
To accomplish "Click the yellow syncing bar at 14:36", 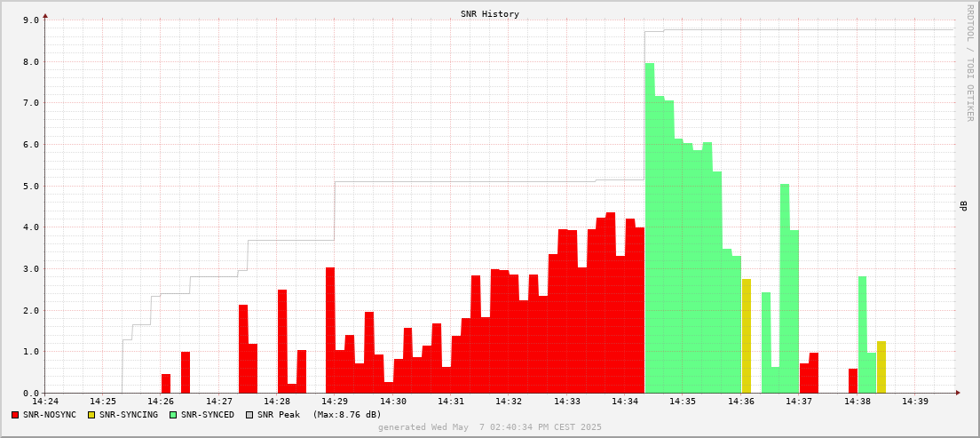I will (x=747, y=336).
